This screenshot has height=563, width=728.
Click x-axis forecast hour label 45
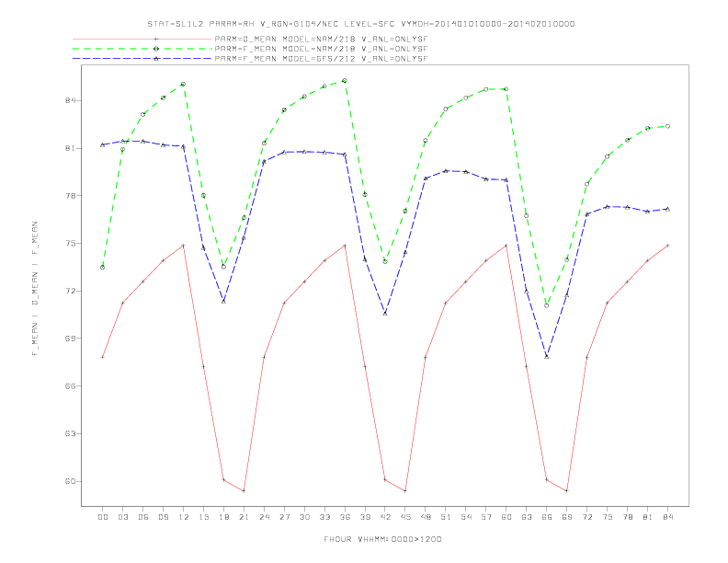point(405,517)
